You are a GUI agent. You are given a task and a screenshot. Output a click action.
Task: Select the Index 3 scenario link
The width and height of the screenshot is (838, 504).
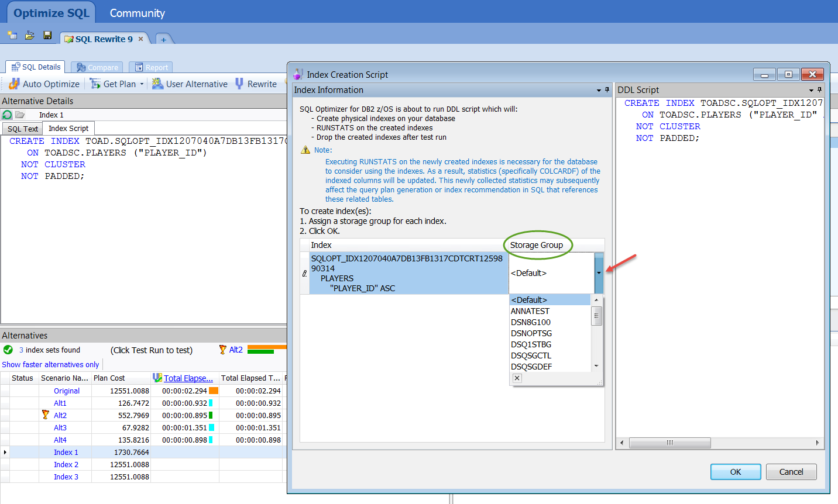click(66, 477)
